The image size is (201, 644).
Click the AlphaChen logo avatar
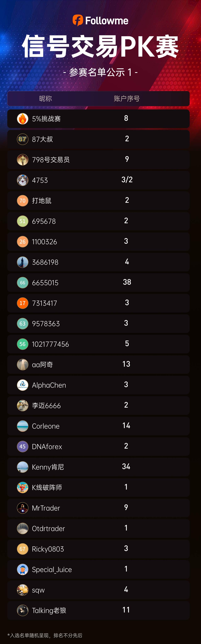point(22,385)
